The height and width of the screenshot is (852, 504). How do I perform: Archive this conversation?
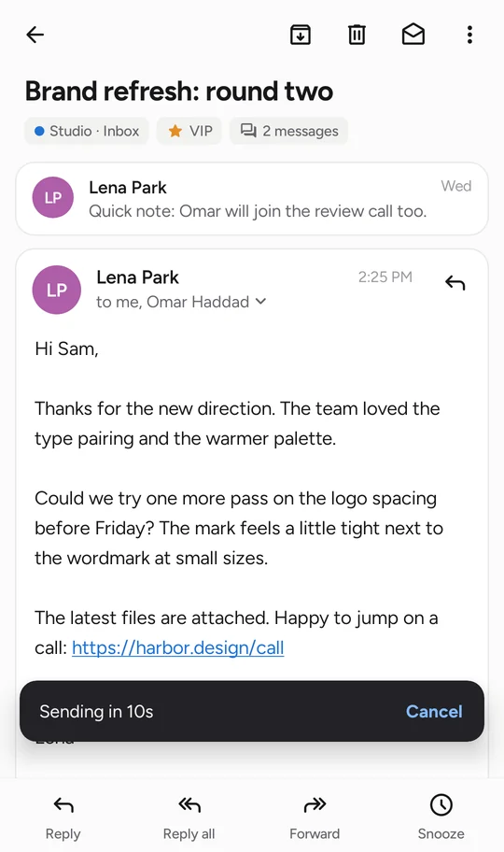(x=301, y=35)
